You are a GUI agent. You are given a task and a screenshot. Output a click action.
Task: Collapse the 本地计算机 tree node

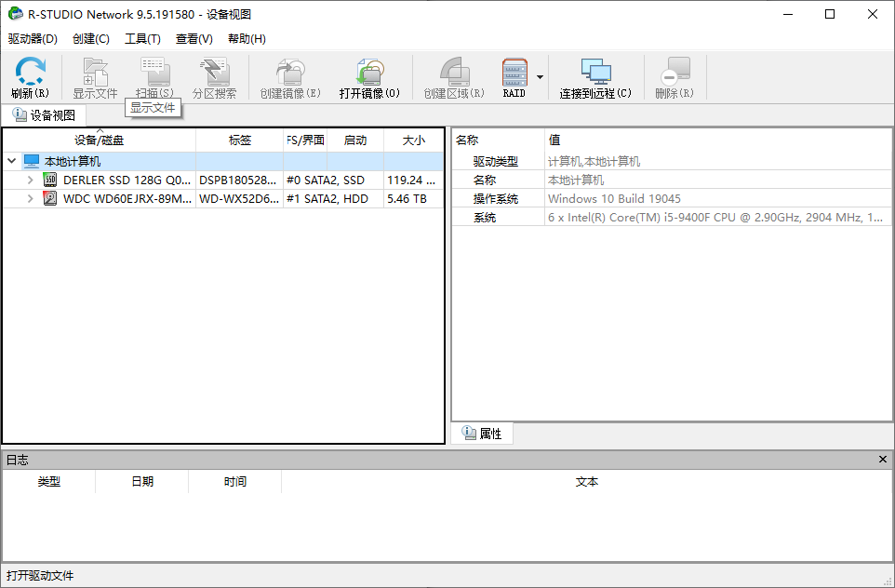[10, 160]
